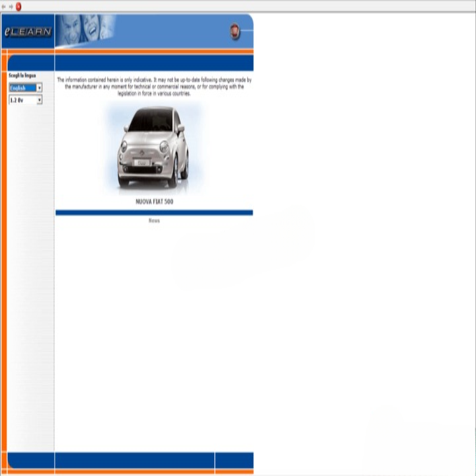The height and width of the screenshot is (476, 476).
Task: Click the disclaimer information paragraph
Action: (x=154, y=87)
